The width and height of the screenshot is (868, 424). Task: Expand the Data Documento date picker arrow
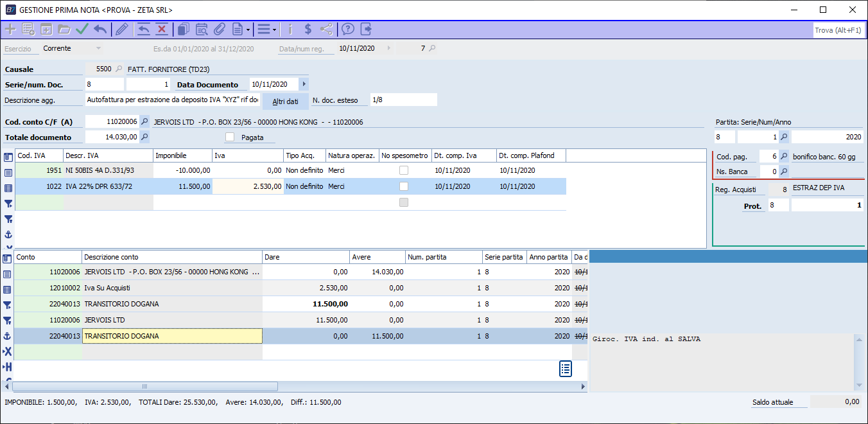(304, 84)
